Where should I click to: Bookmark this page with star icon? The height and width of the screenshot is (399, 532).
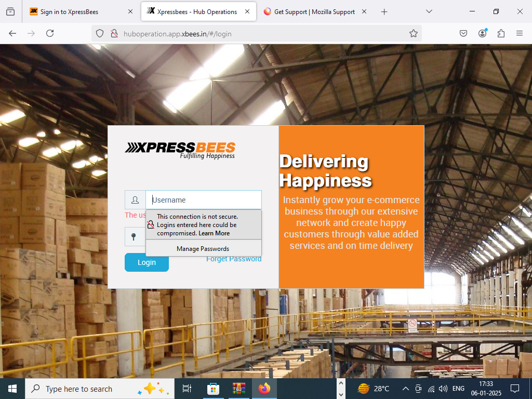coord(413,34)
